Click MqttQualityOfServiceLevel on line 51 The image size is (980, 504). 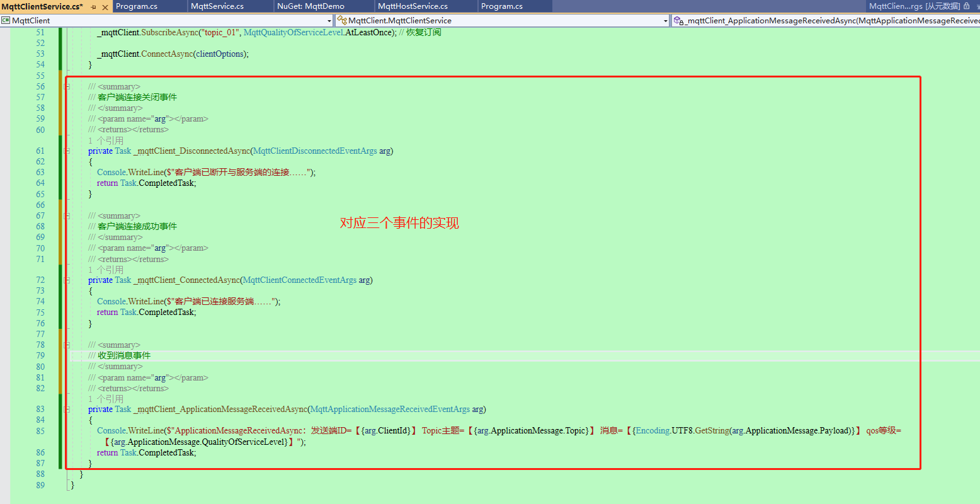(293, 33)
